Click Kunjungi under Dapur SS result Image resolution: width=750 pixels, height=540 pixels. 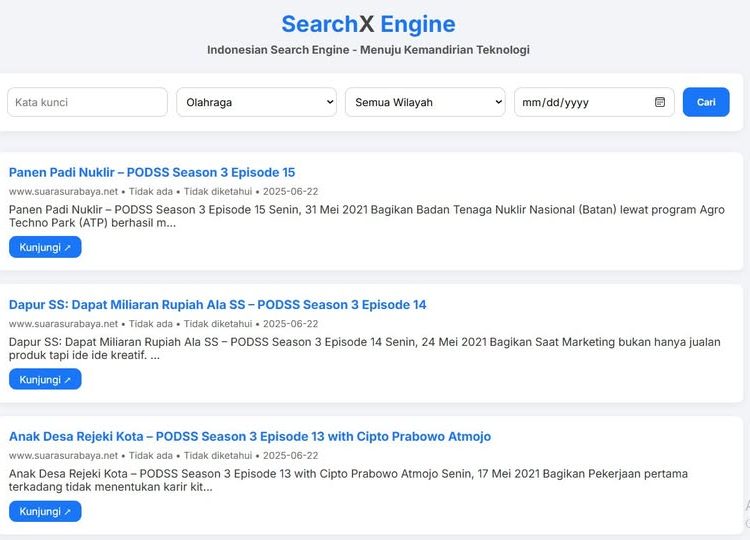[45, 379]
